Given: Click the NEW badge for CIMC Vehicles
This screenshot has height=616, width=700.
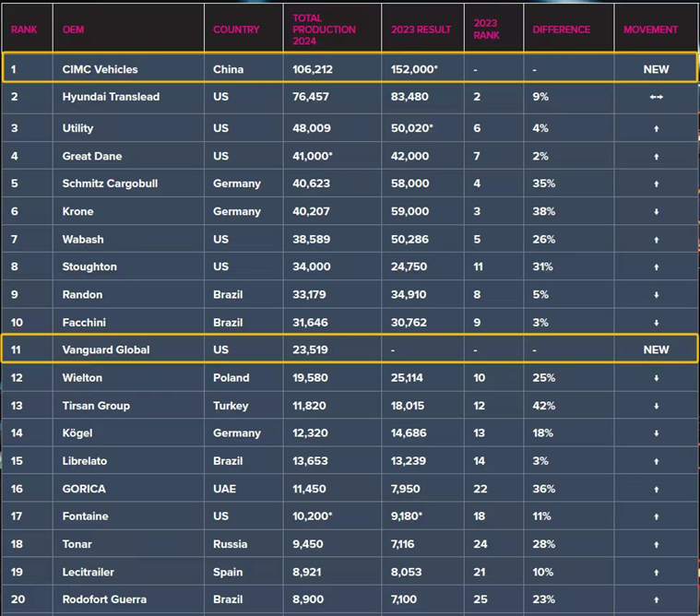Looking at the screenshot, I should (x=656, y=69).
